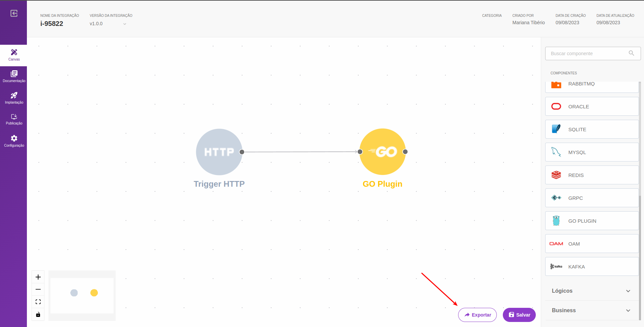Select the KAFKA component icon

coord(556,266)
